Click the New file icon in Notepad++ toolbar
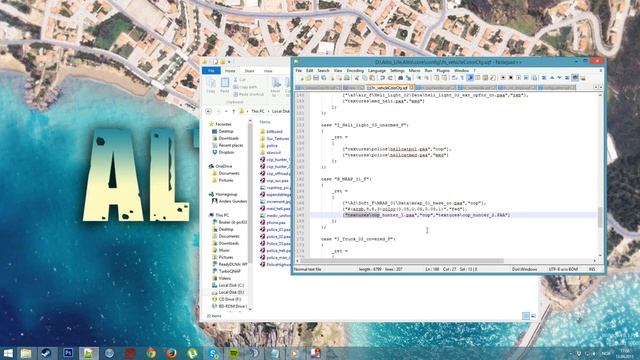This screenshot has width=640, height=360. point(301,78)
